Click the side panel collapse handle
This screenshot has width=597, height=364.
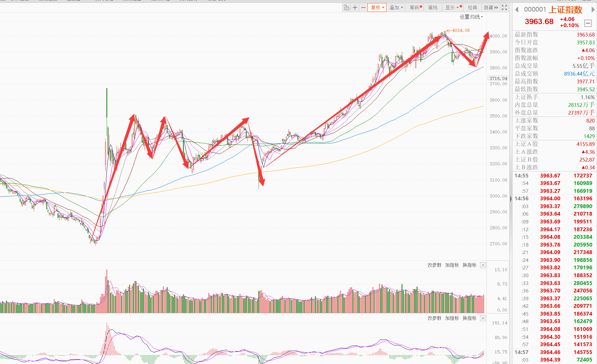tap(511, 198)
